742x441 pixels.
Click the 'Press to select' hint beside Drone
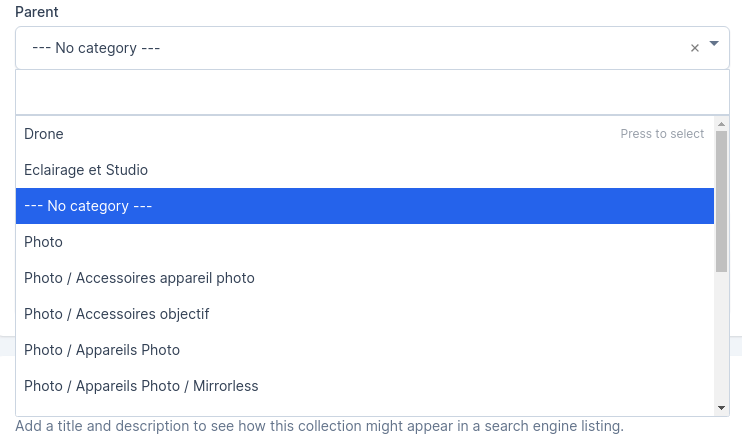(x=662, y=134)
